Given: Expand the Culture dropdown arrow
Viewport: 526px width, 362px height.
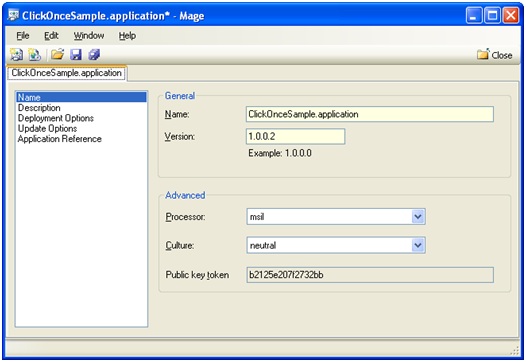Looking at the screenshot, I should tap(418, 245).
